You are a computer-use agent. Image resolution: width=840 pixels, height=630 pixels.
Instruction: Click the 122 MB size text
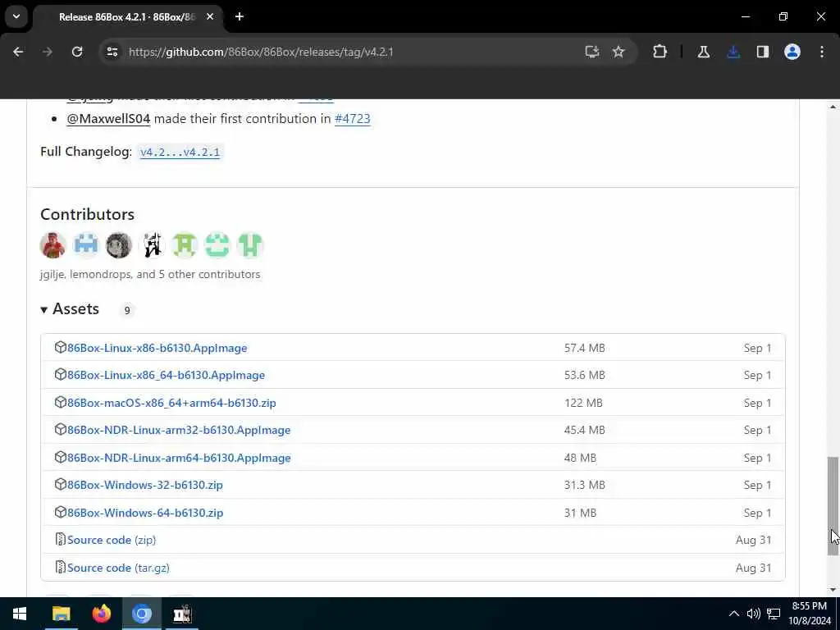tap(583, 403)
